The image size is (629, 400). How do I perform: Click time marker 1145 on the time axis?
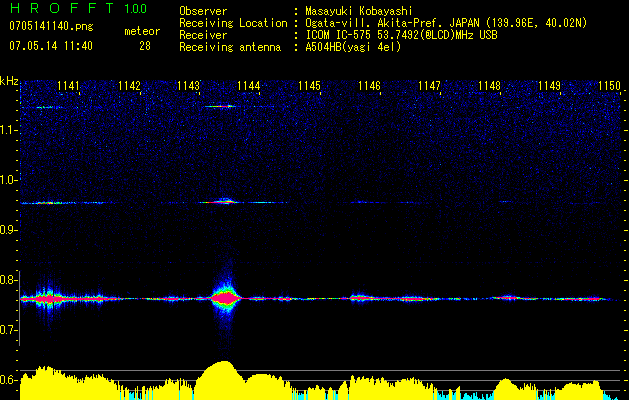(x=309, y=86)
